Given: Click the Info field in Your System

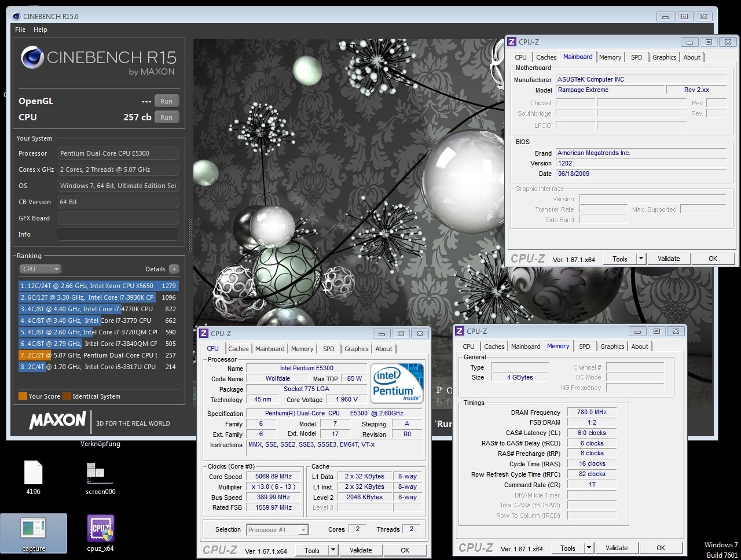Looking at the screenshot, I should pyautogui.click(x=118, y=234).
